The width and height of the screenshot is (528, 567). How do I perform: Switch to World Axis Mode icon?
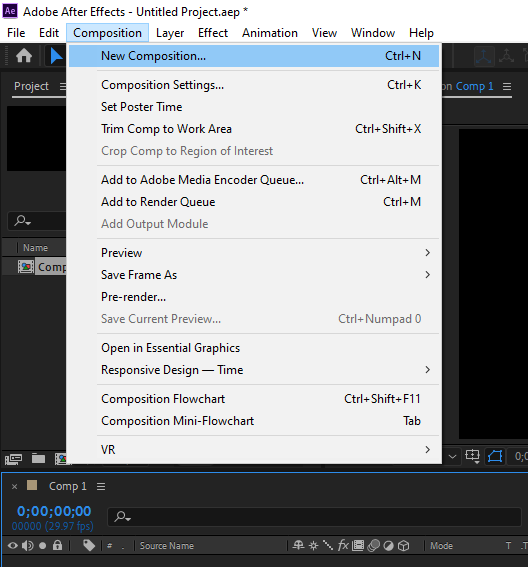pos(506,56)
